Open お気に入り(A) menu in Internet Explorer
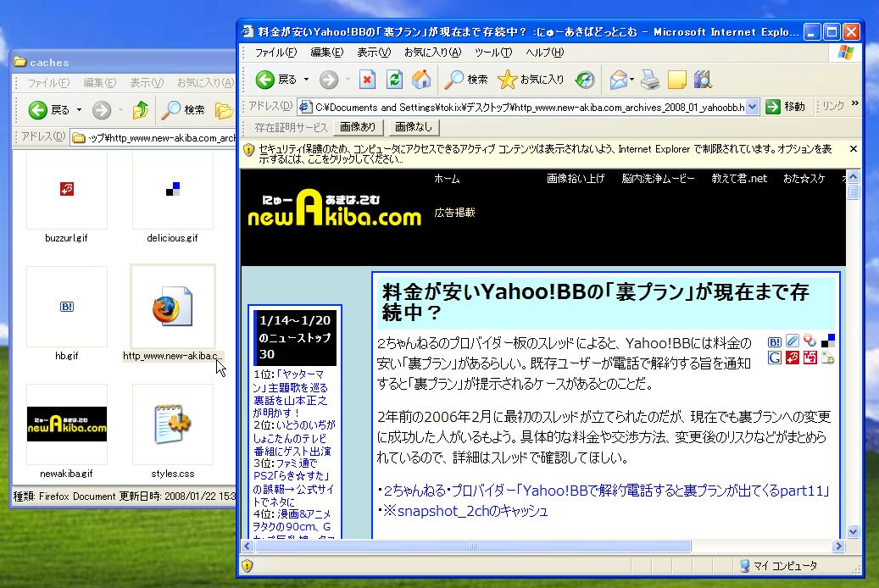879x588 pixels. (x=432, y=53)
